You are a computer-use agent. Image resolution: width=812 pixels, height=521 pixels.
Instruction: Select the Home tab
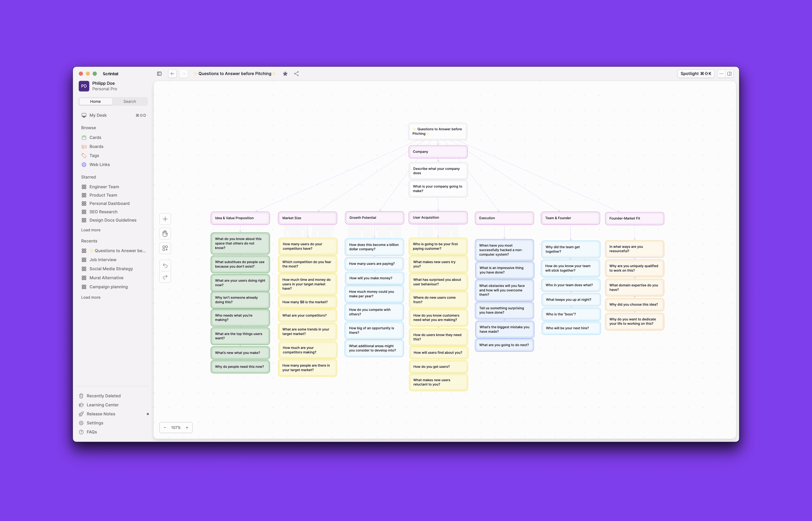95,102
